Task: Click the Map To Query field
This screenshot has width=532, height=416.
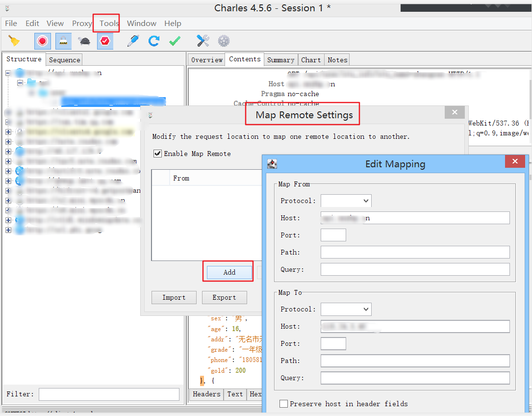Action: [x=415, y=378]
